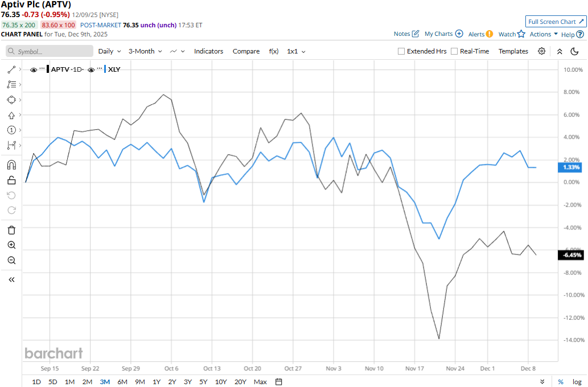This screenshot has height=387, width=588.
Task: Toggle APTV series visibility eye icon
Action: [34, 70]
